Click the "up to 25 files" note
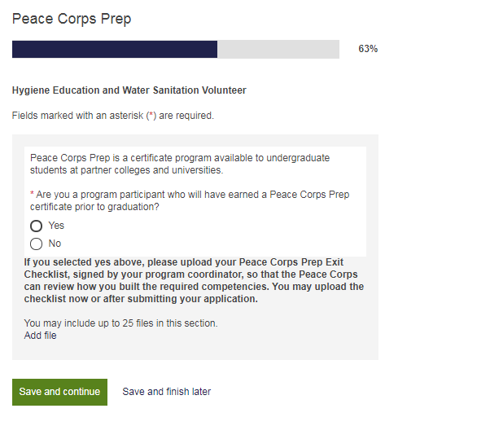This screenshot has width=490, height=448. click(121, 323)
